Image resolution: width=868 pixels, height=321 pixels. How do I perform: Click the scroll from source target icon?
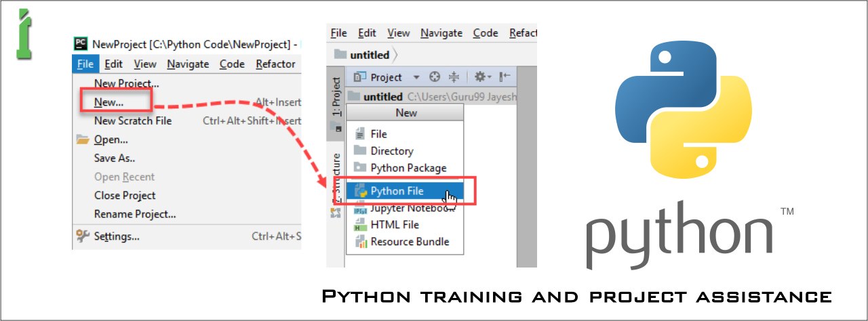point(435,77)
